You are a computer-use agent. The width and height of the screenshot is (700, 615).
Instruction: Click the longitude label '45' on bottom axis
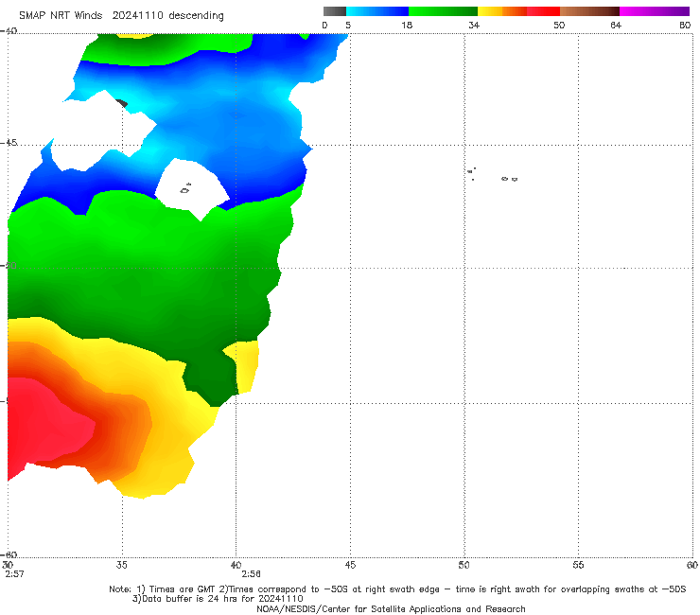(350, 565)
